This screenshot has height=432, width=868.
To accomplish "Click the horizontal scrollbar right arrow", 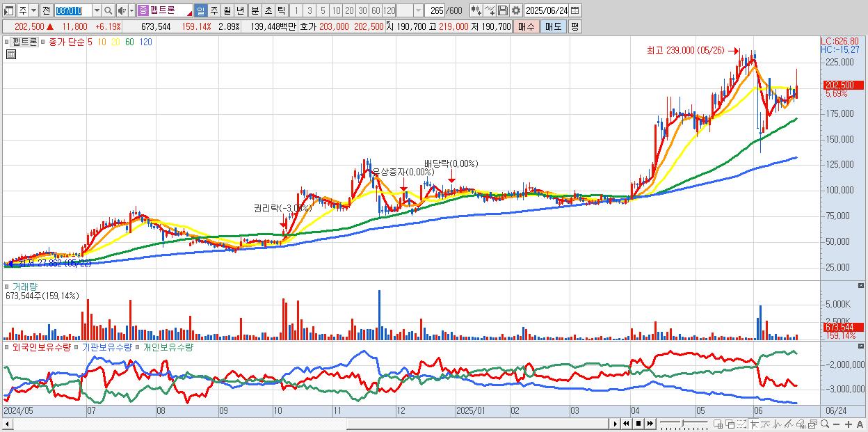I will (x=615, y=424).
